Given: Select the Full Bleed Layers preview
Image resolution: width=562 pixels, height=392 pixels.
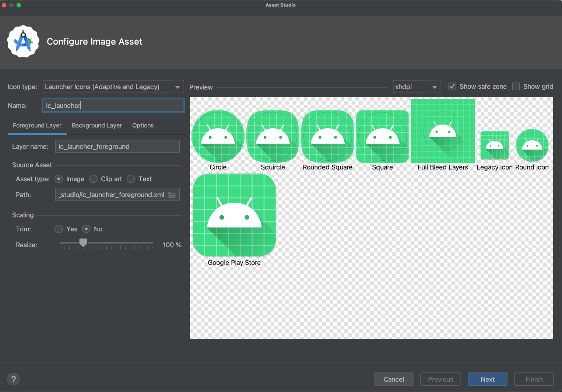Looking at the screenshot, I should [x=443, y=131].
